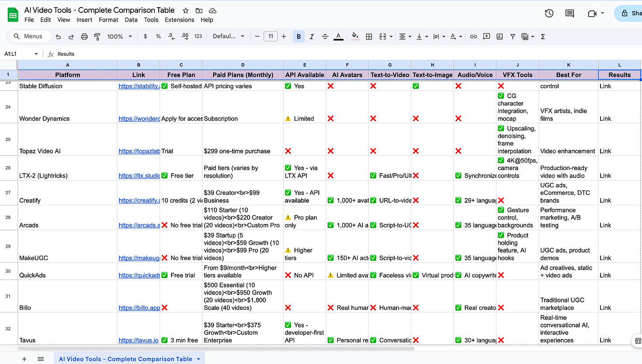Open the Format menu

point(108,20)
